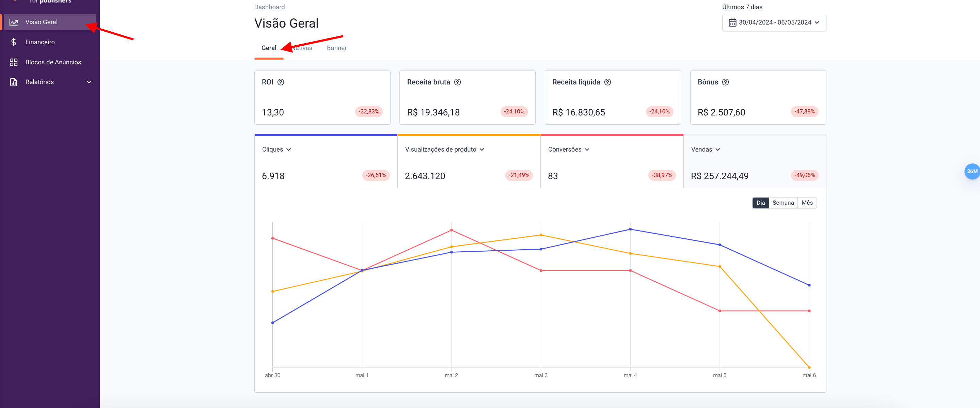Switch chart grouping to Semana

[783, 203]
